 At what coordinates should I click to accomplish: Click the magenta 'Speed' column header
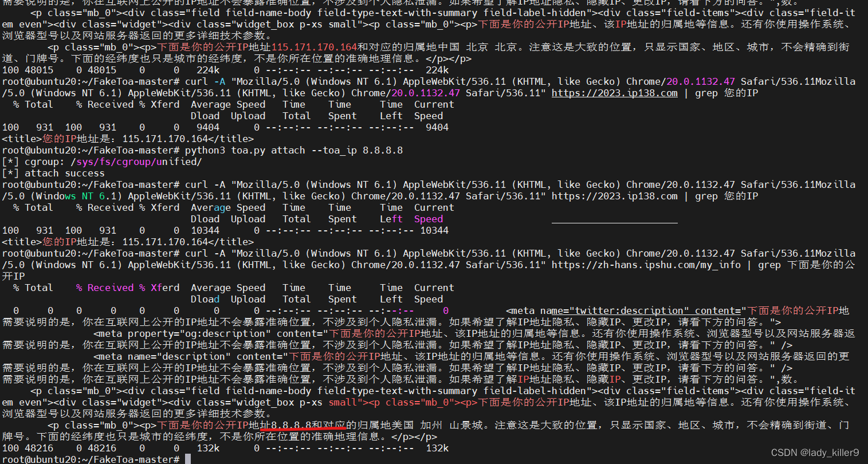coord(429,219)
